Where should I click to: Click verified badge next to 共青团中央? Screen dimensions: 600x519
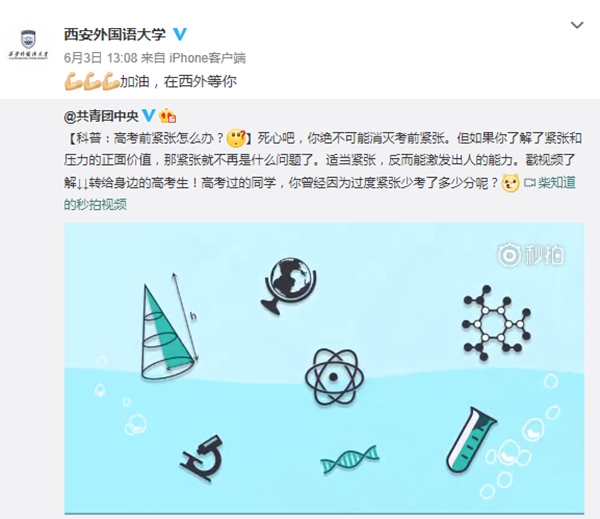coord(148,115)
